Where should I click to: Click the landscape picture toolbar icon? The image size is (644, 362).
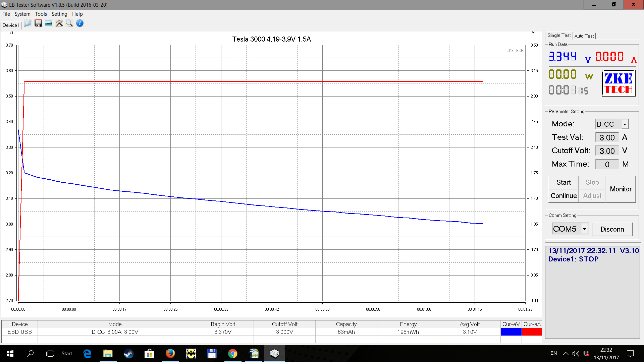pos(49,23)
